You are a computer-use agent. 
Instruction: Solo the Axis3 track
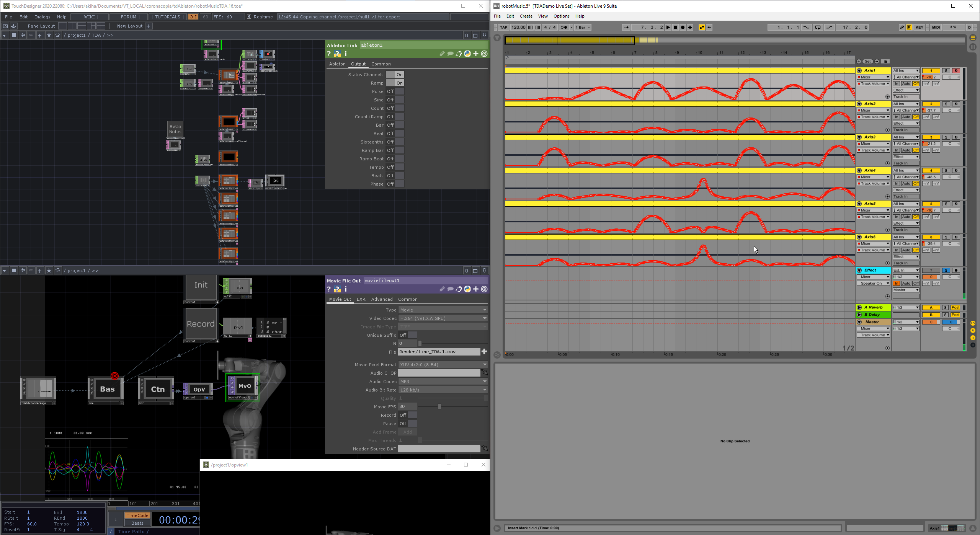point(946,137)
